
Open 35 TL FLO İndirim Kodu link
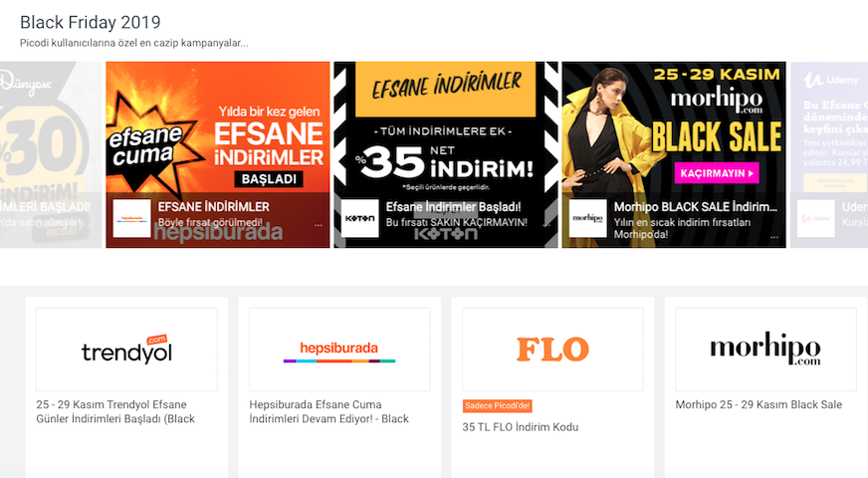point(521,427)
